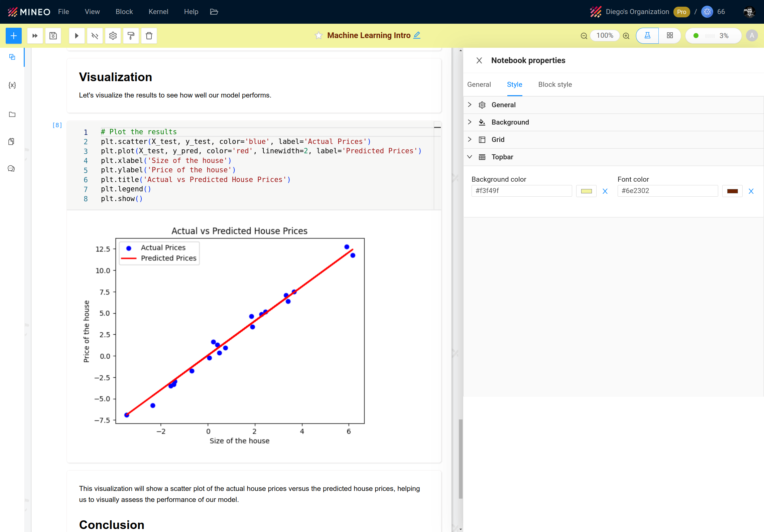The width and height of the screenshot is (764, 532).
Task: Expand the Background style section
Action: (510, 122)
